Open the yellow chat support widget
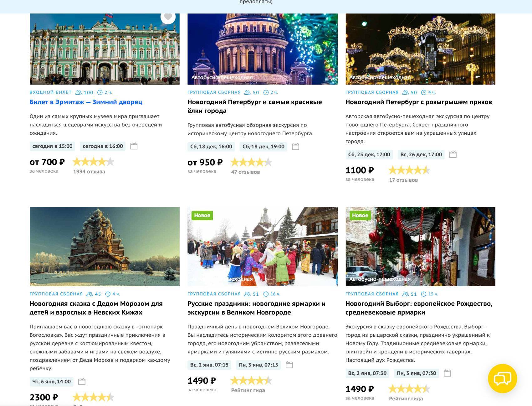This screenshot has height=406, width=532. (502, 378)
